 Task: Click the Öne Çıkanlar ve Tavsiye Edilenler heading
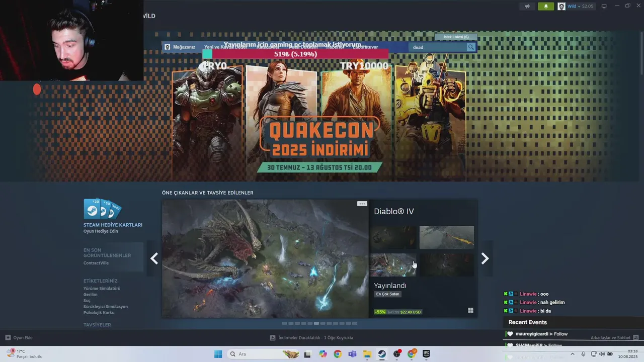[x=207, y=193]
